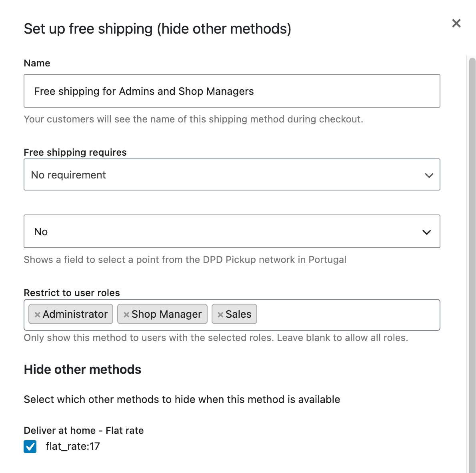Remove the Administrator role chip
This screenshot has height=473, width=476.
point(37,314)
